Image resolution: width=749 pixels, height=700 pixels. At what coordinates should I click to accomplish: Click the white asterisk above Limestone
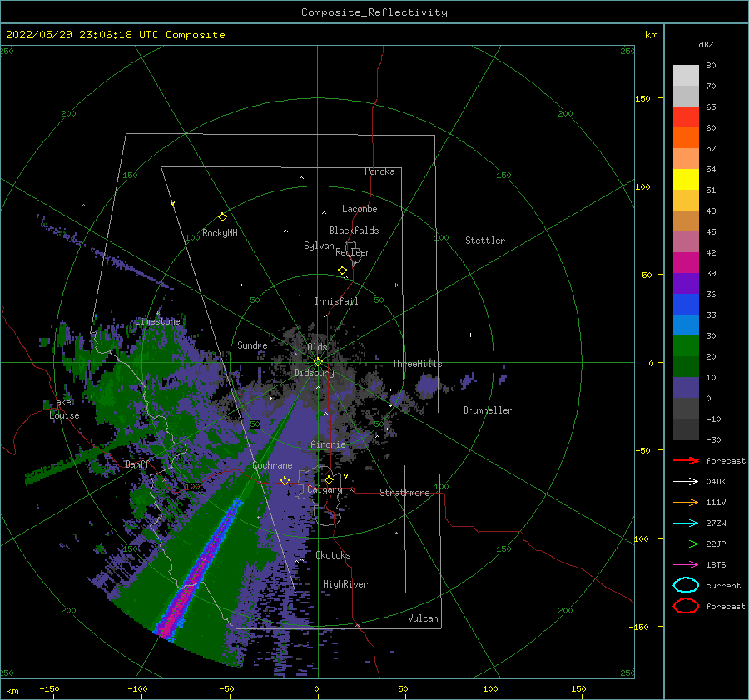click(157, 314)
